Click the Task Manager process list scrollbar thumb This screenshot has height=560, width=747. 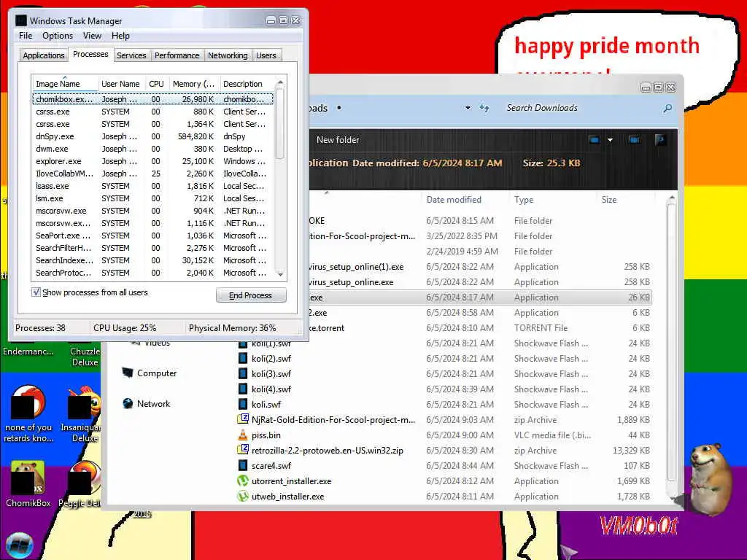280,125
